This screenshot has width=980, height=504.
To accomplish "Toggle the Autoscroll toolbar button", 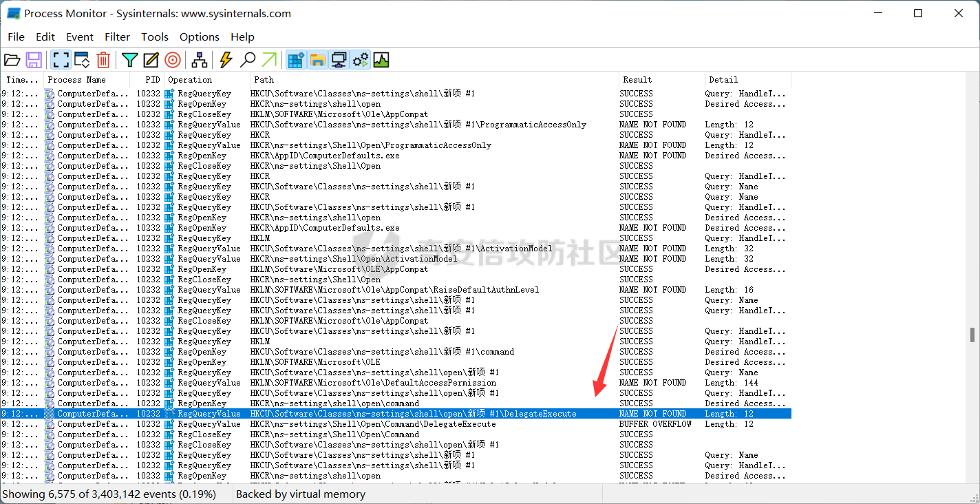I will coord(82,60).
